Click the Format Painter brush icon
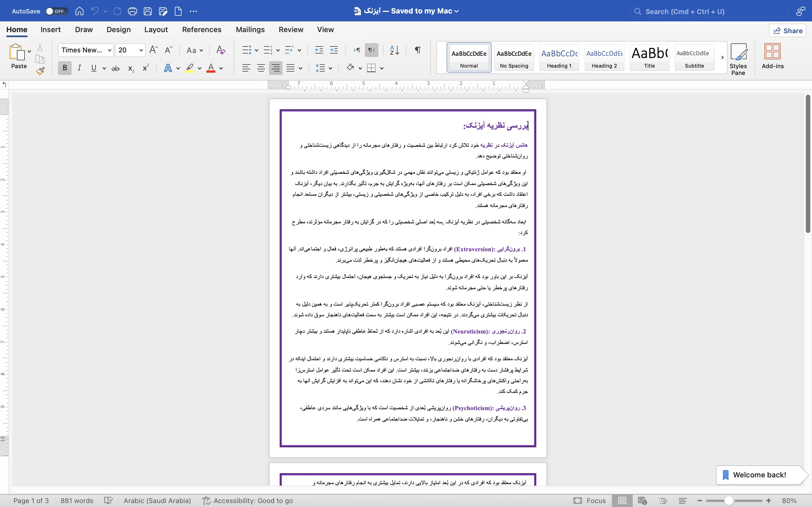812x507 pixels. coord(40,71)
